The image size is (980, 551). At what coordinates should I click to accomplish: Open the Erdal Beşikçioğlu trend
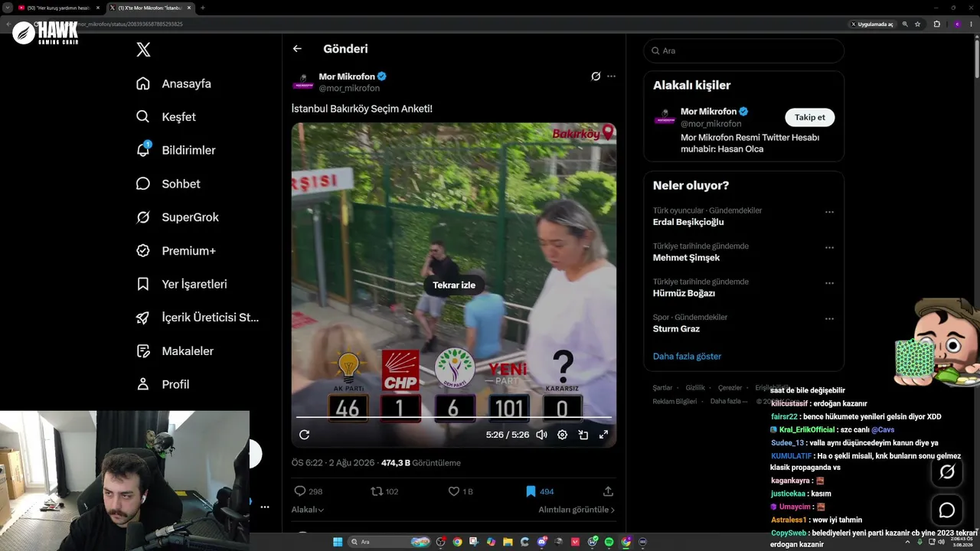(688, 222)
